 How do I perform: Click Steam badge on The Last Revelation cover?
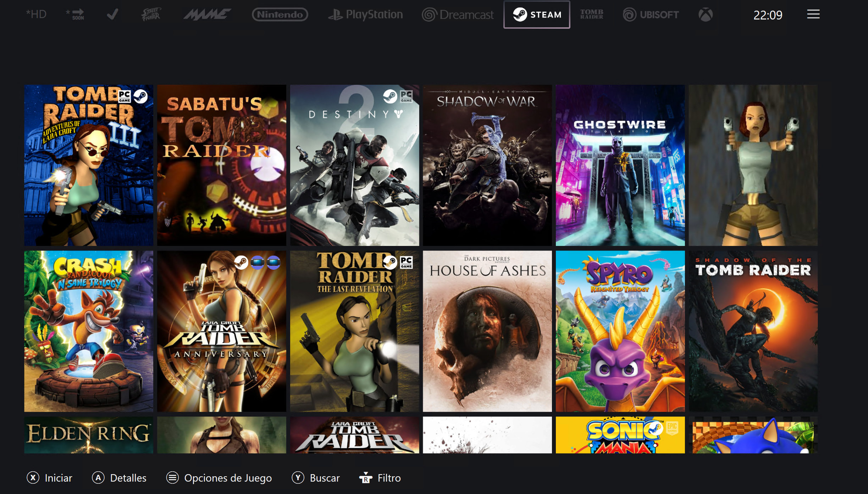pos(390,263)
